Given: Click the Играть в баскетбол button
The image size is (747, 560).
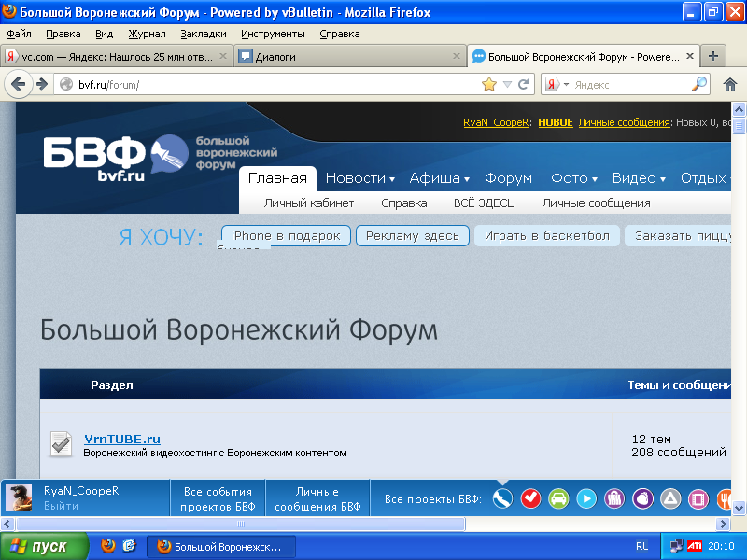Looking at the screenshot, I should pos(547,236).
